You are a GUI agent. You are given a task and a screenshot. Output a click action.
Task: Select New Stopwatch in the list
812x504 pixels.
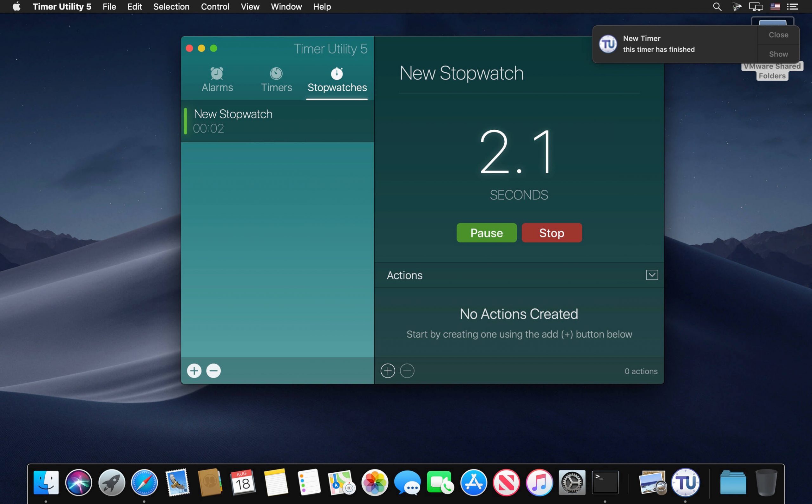(277, 121)
